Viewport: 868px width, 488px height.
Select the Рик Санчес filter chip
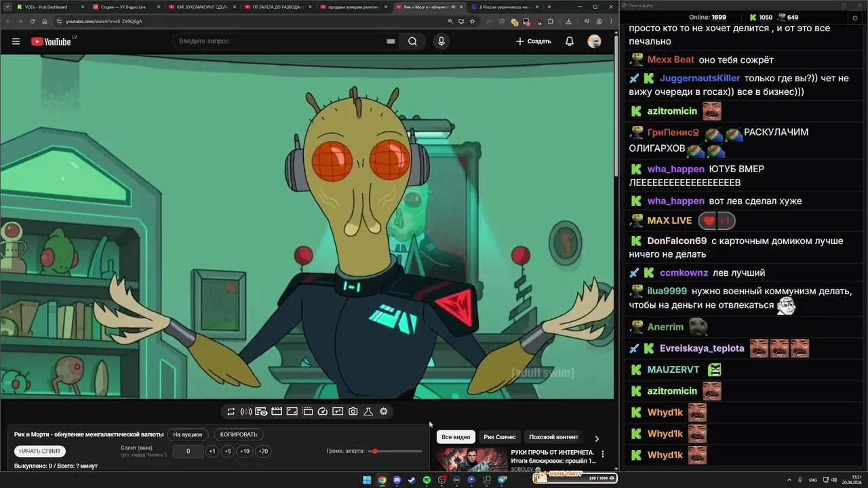click(500, 437)
